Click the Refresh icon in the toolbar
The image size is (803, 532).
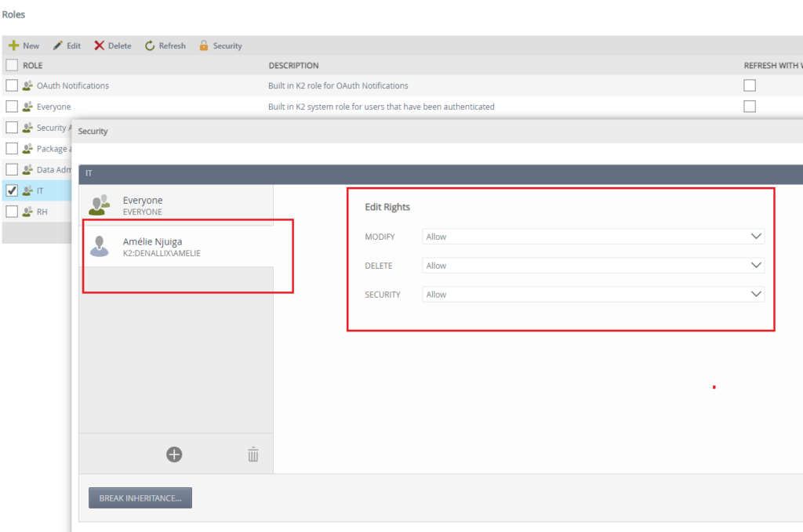[x=147, y=45]
